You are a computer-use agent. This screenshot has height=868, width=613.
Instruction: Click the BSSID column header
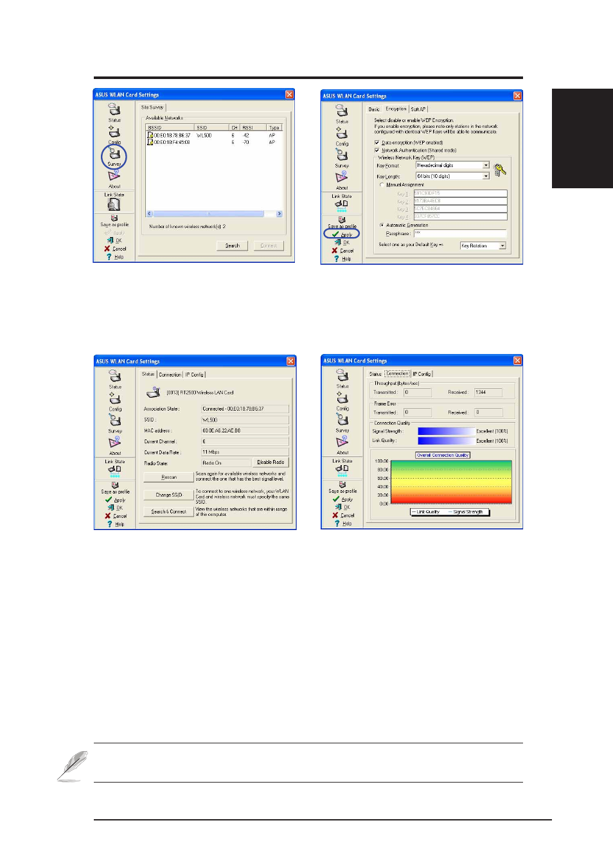[x=170, y=128]
